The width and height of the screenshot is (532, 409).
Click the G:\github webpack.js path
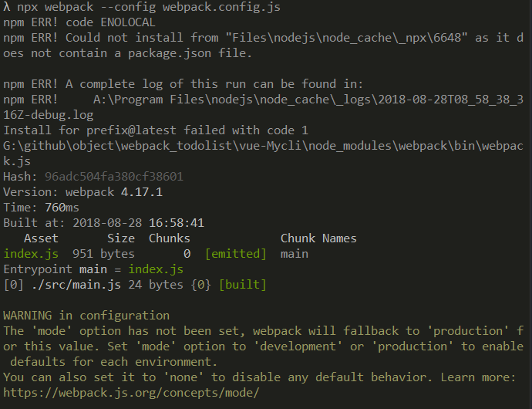coord(263,154)
